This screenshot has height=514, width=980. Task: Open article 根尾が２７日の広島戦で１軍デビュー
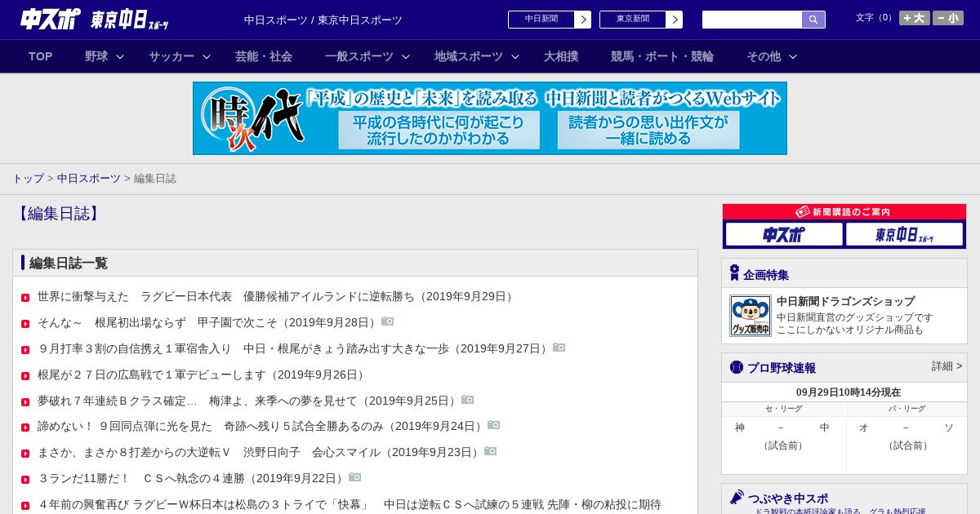coord(203,375)
